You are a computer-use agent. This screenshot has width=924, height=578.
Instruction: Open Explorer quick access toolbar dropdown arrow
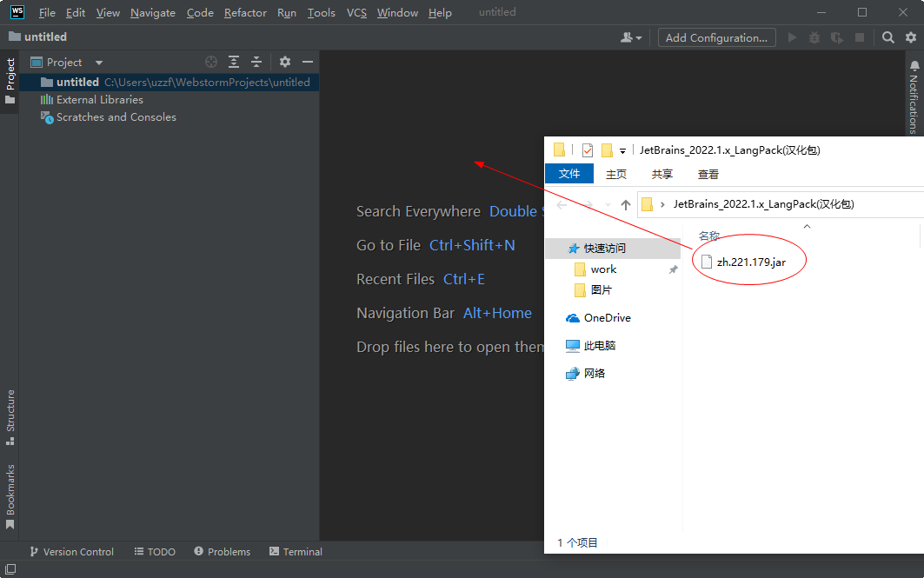click(x=622, y=151)
